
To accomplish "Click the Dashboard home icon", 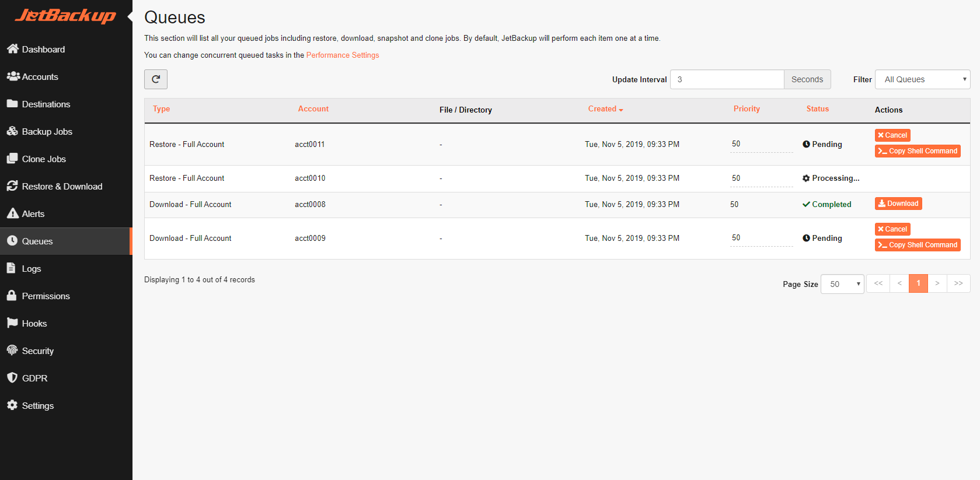I will (x=12, y=49).
